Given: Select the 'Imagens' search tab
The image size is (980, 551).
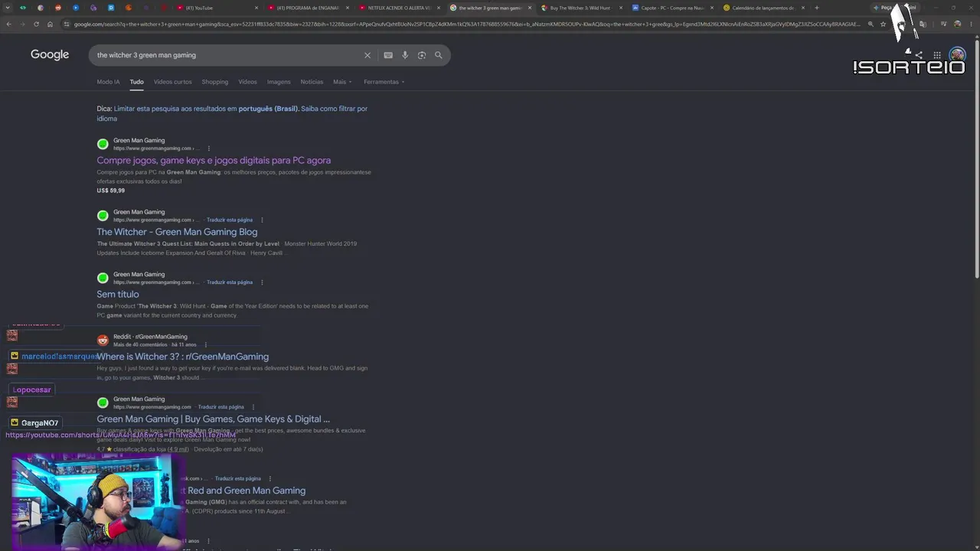Looking at the screenshot, I should pos(279,82).
